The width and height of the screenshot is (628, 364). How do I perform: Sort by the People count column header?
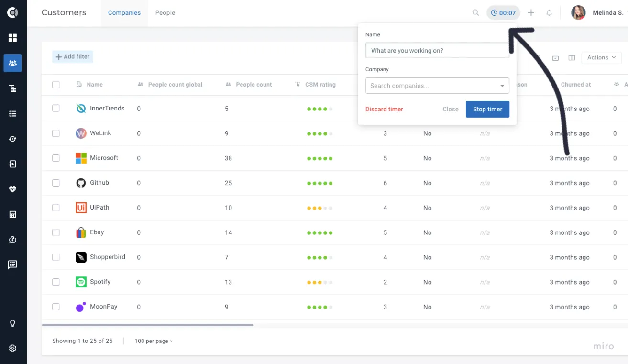click(x=254, y=85)
